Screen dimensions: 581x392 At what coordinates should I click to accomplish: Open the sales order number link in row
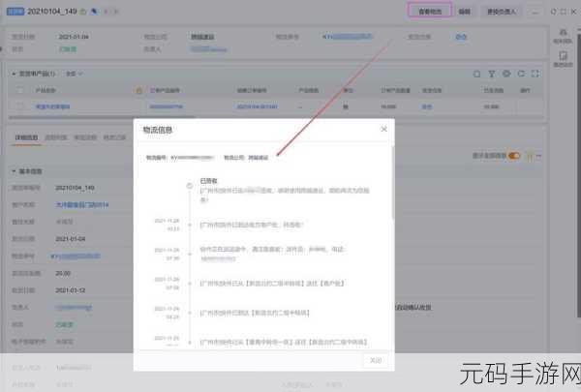click(x=258, y=106)
